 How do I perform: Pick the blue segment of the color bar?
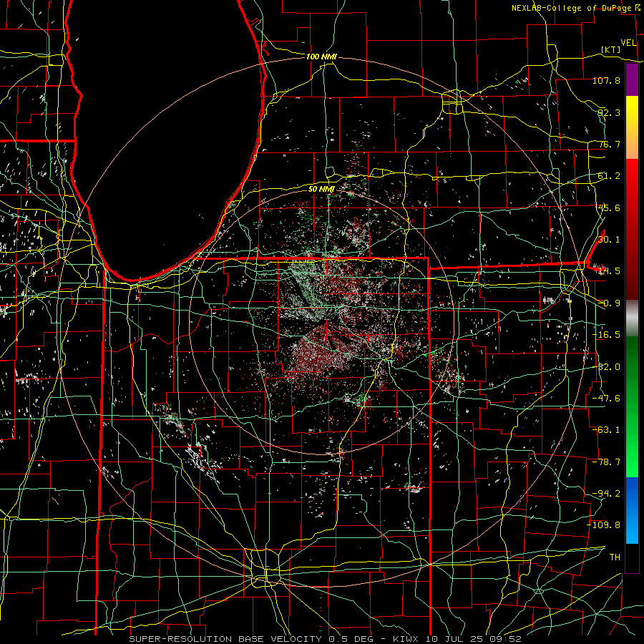pos(632,510)
